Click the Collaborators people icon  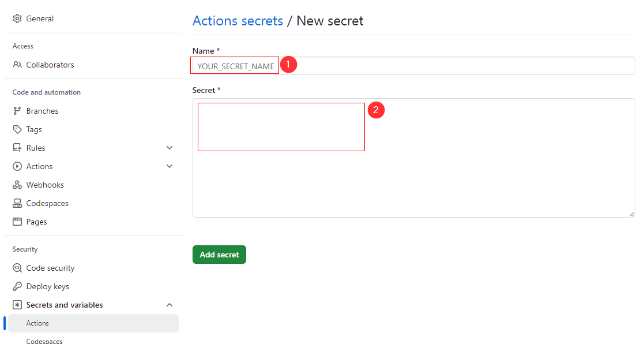coord(17,65)
